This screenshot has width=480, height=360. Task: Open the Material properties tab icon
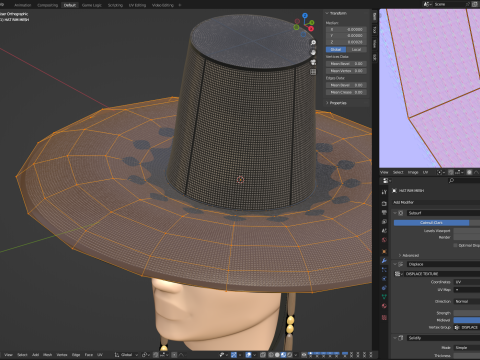(384, 306)
